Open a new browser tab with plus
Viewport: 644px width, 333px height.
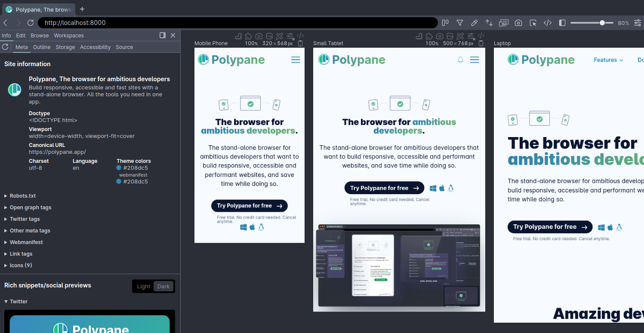coord(82,9)
